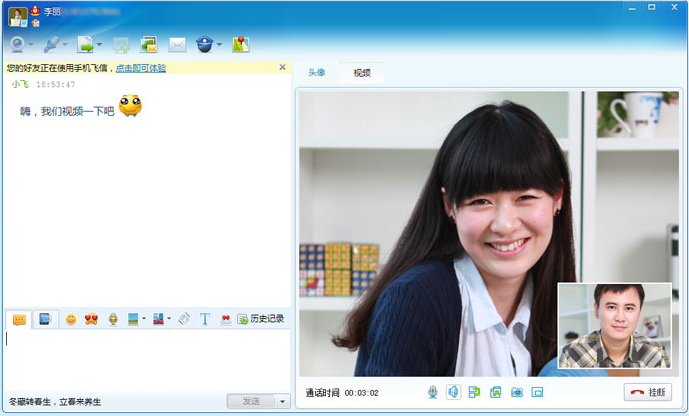
Task: Hang up call with 挂断 button
Action: 647,392
